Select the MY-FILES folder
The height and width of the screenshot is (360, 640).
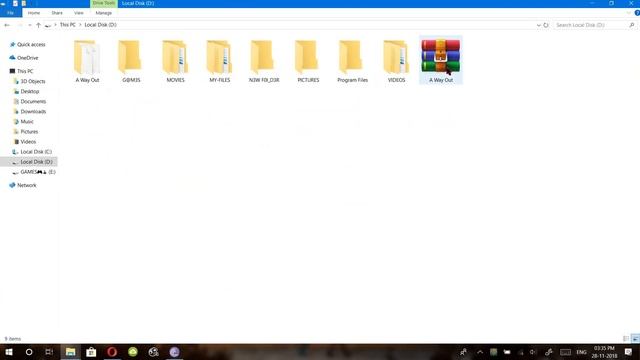(220, 61)
